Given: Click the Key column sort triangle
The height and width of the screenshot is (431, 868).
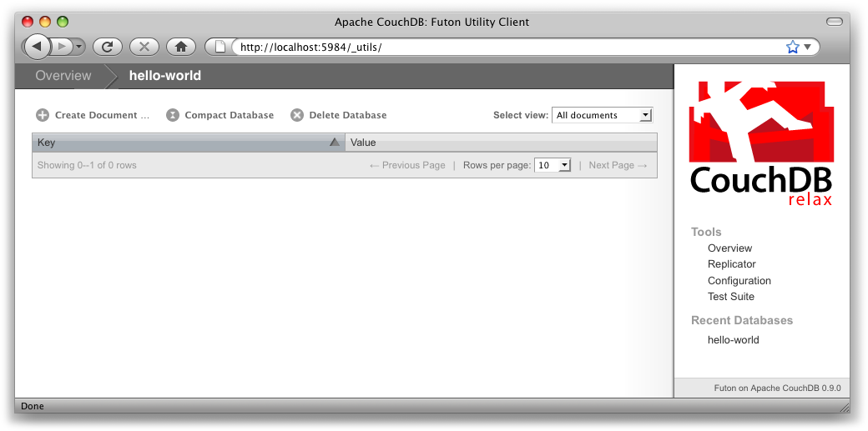Looking at the screenshot, I should 335,143.
